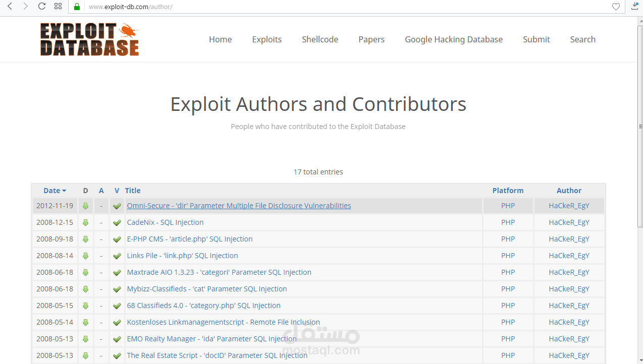Download the Maxtrade AIO exploit
This screenshot has height=364, width=643.
click(85, 272)
